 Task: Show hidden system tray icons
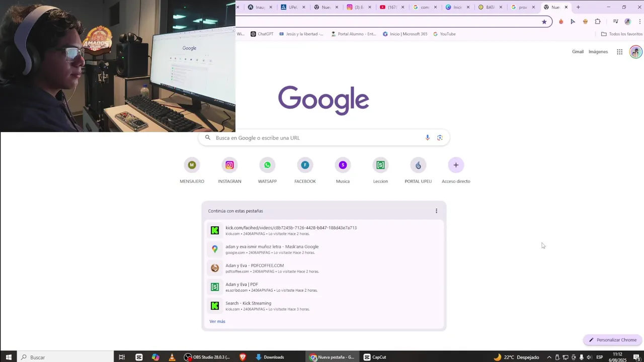click(549, 357)
